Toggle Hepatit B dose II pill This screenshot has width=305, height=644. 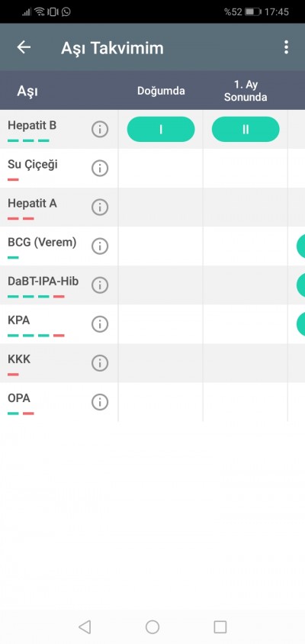tap(246, 130)
